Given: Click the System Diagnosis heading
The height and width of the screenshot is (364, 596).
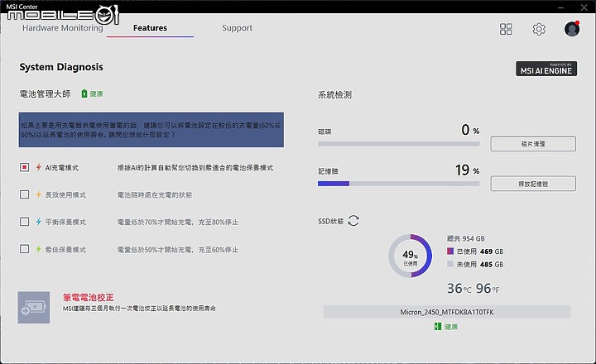Looking at the screenshot, I should pyautogui.click(x=61, y=67).
